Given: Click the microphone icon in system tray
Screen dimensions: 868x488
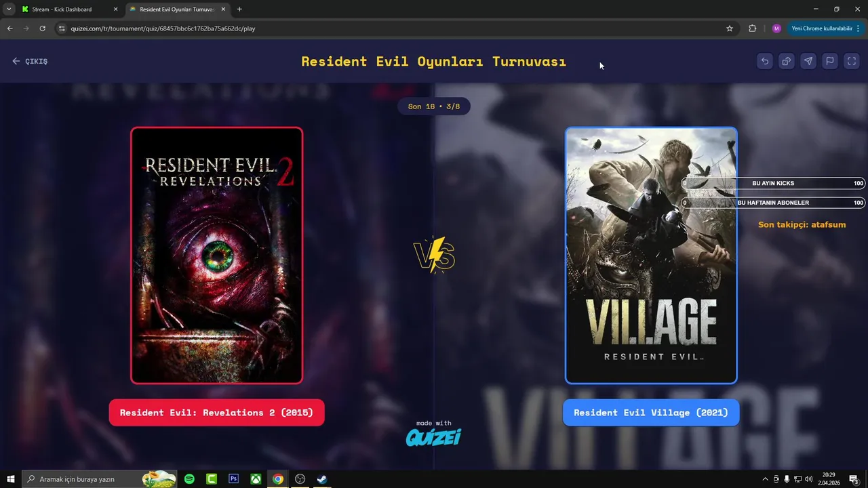Looking at the screenshot, I should (787, 479).
